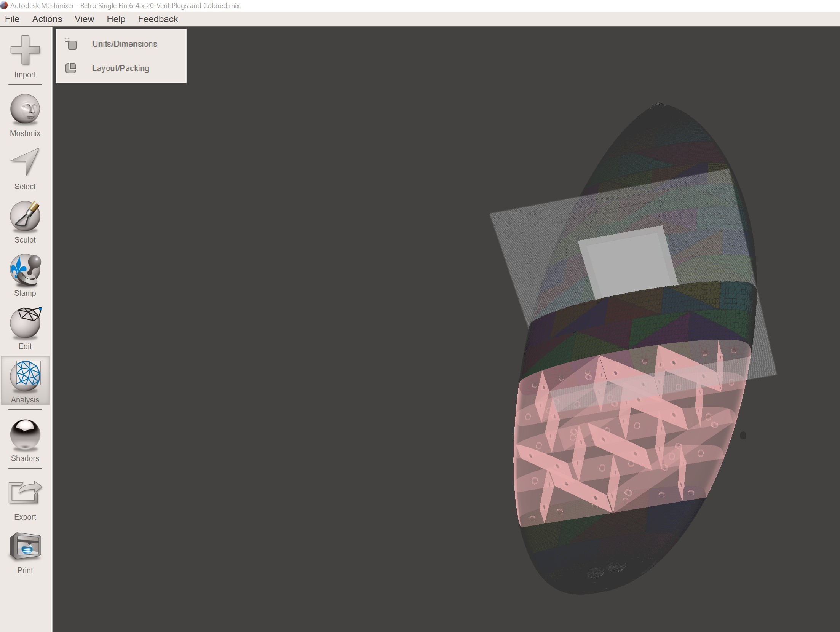Open the Meshmix panel
Screen dimensions: 840x632
pyautogui.click(x=25, y=115)
